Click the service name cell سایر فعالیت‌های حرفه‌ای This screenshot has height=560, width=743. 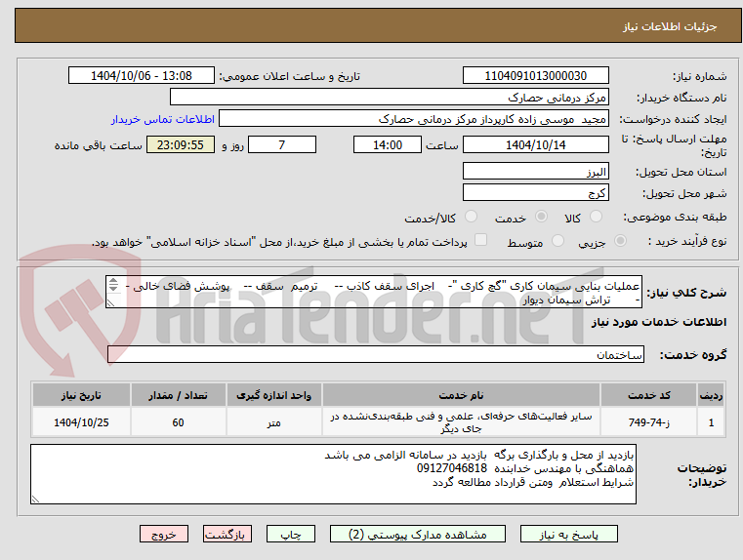(x=461, y=422)
